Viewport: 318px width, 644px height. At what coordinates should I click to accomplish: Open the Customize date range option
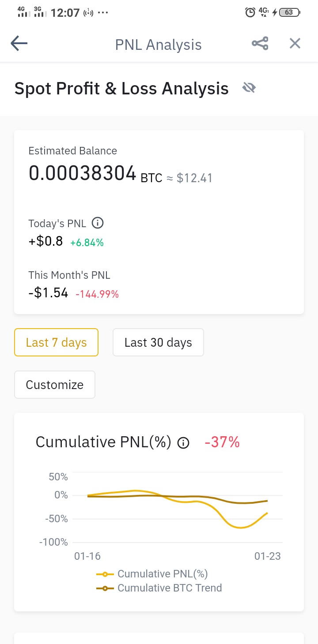tap(55, 385)
